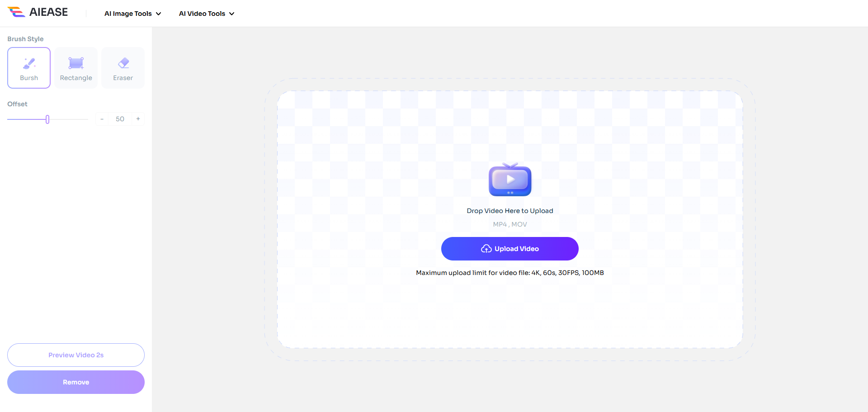This screenshot has height=412, width=868.
Task: Select the Eraser tool
Action: pyautogui.click(x=123, y=68)
